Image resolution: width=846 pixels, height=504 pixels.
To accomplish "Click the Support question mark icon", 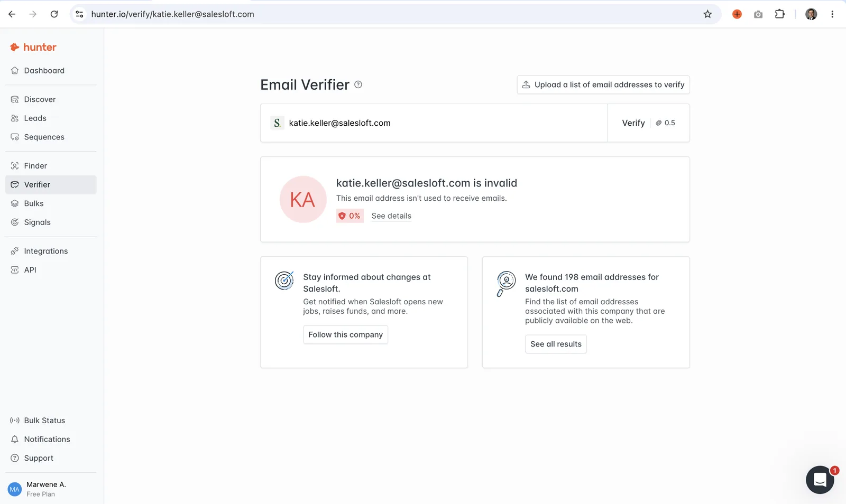I will [x=15, y=459].
